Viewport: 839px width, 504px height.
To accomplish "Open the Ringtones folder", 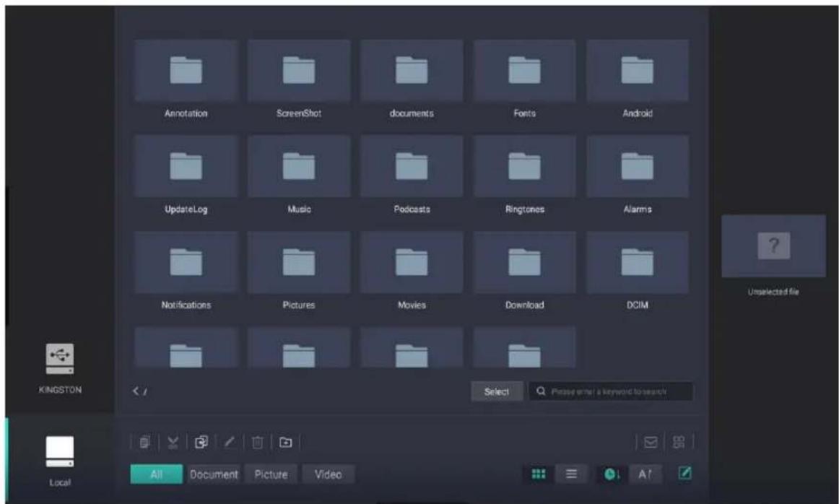I will pyautogui.click(x=524, y=175).
